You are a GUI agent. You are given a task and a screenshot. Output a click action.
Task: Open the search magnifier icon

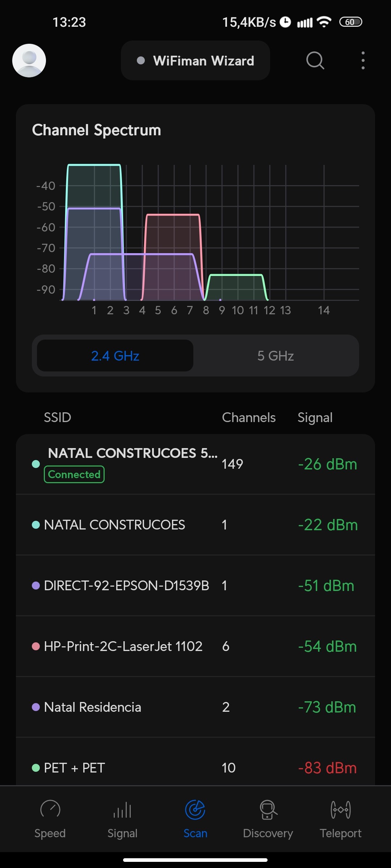[x=315, y=60]
